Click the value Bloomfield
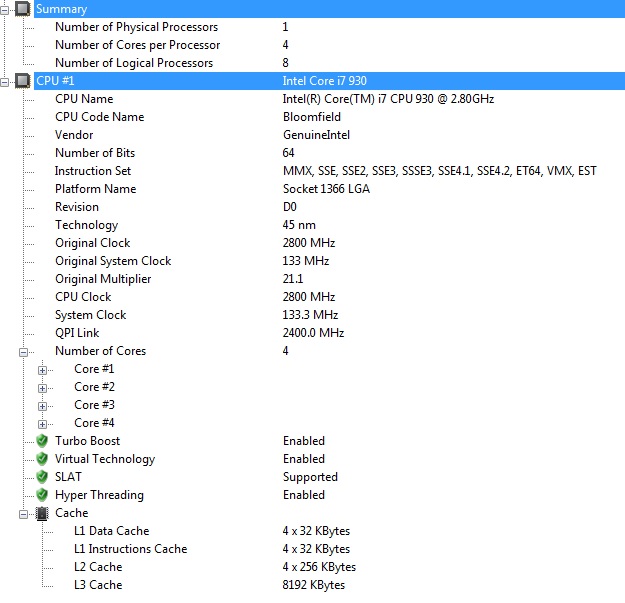This screenshot has height=603, width=625. coord(312,117)
